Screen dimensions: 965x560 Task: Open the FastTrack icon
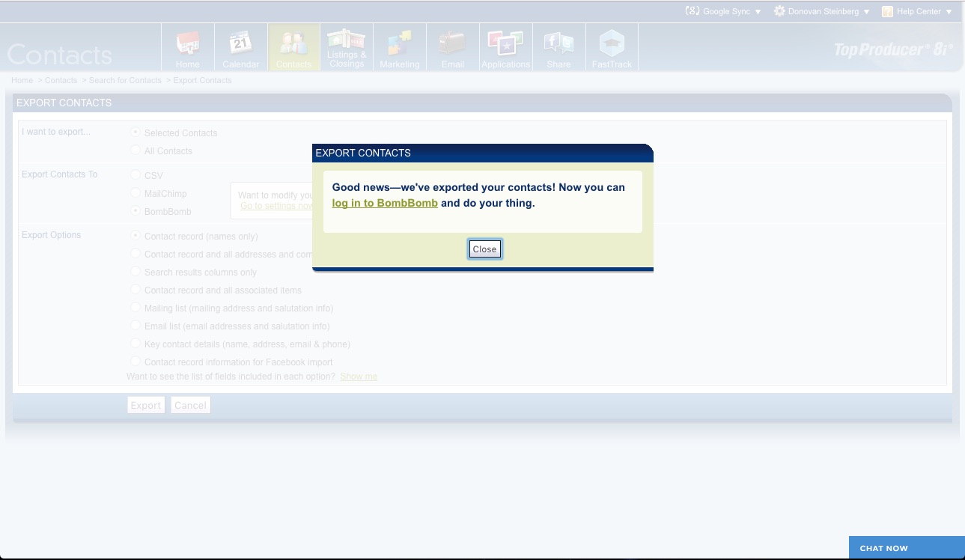[612, 47]
